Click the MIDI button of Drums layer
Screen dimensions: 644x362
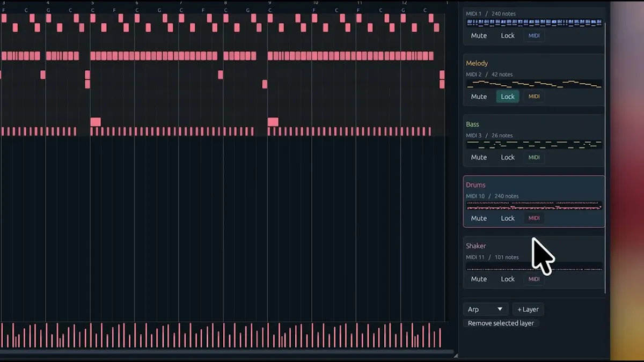tap(534, 218)
